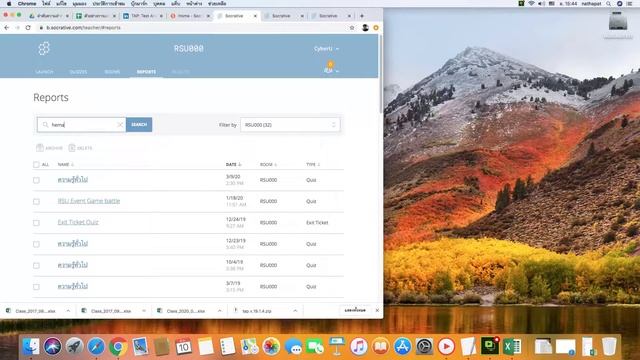The height and width of the screenshot is (360, 640).
Task: Open System Preferences from the Dock
Action: (424, 347)
